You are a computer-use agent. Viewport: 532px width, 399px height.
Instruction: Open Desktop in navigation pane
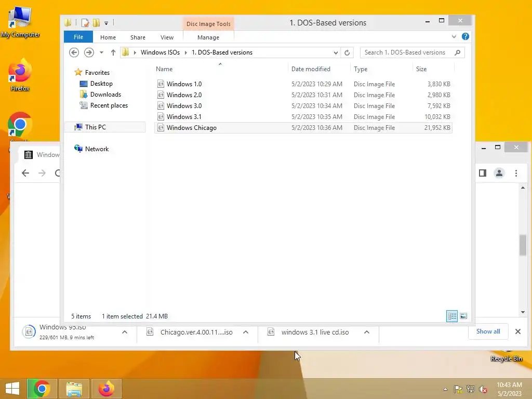101,84
